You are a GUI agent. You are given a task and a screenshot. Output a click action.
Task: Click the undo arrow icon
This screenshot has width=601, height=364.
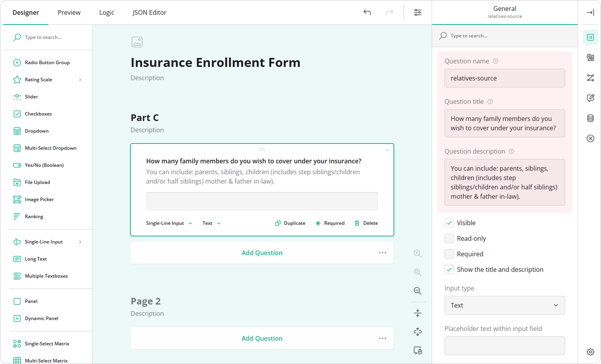point(367,12)
